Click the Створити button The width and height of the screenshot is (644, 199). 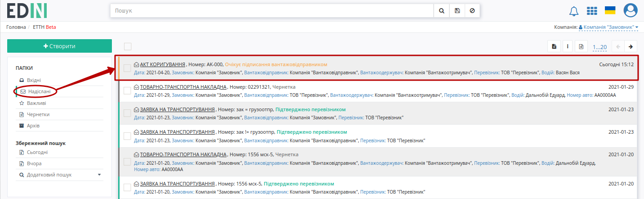point(59,46)
